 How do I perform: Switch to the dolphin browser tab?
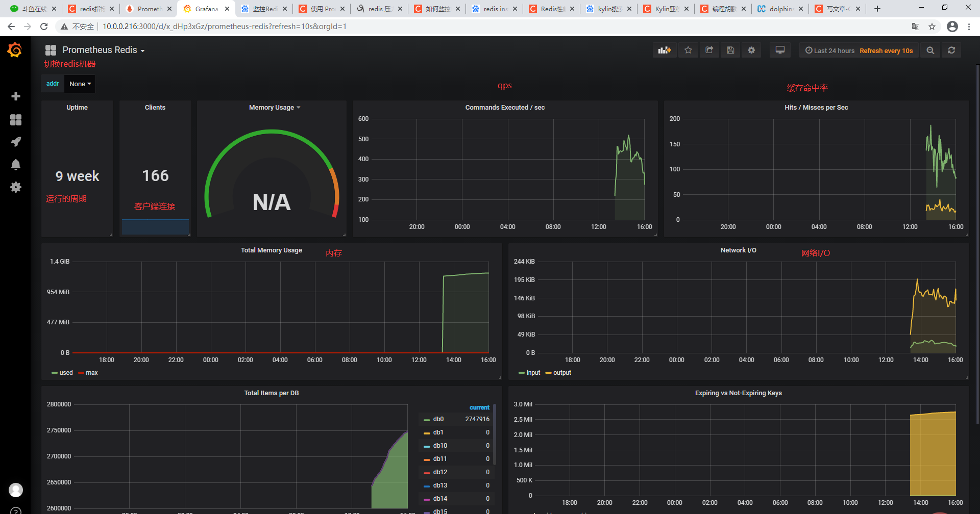click(780, 9)
